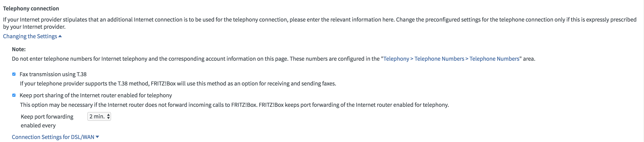This screenshot has height=142, width=644.
Task: Click the bold Note: heading
Action: point(19,49)
